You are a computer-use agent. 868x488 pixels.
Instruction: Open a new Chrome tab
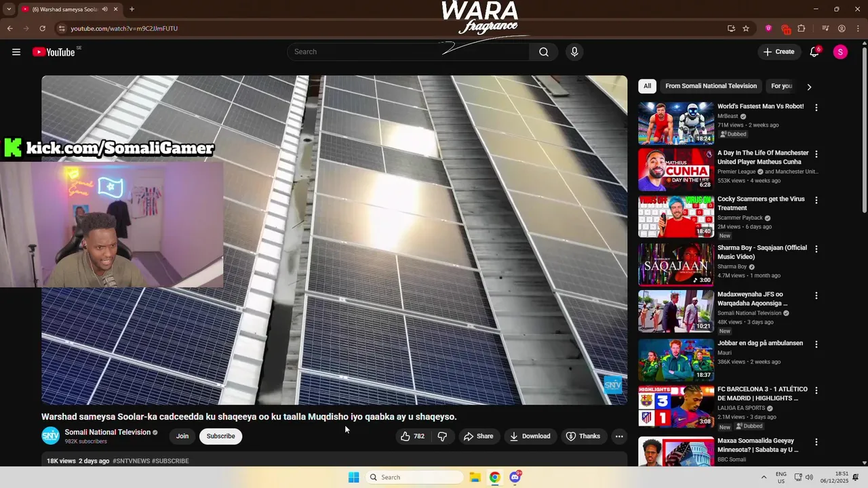tap(132, 9)
